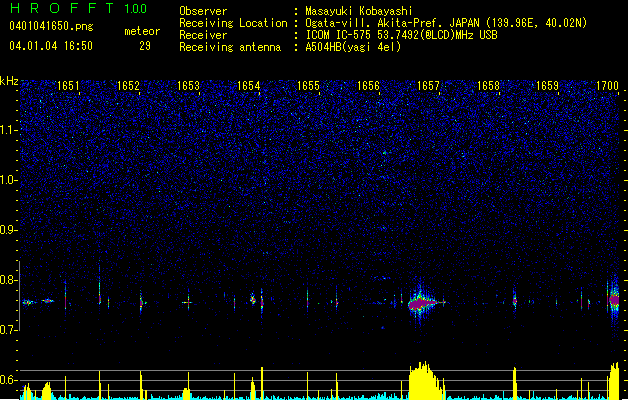
Task: Click the 1658 time axis marker
Action: 488,86
